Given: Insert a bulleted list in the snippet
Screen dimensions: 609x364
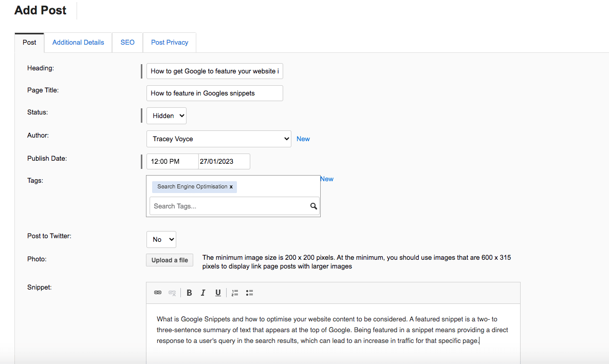Looking at the screenshot, I should (x=249, y=293).
